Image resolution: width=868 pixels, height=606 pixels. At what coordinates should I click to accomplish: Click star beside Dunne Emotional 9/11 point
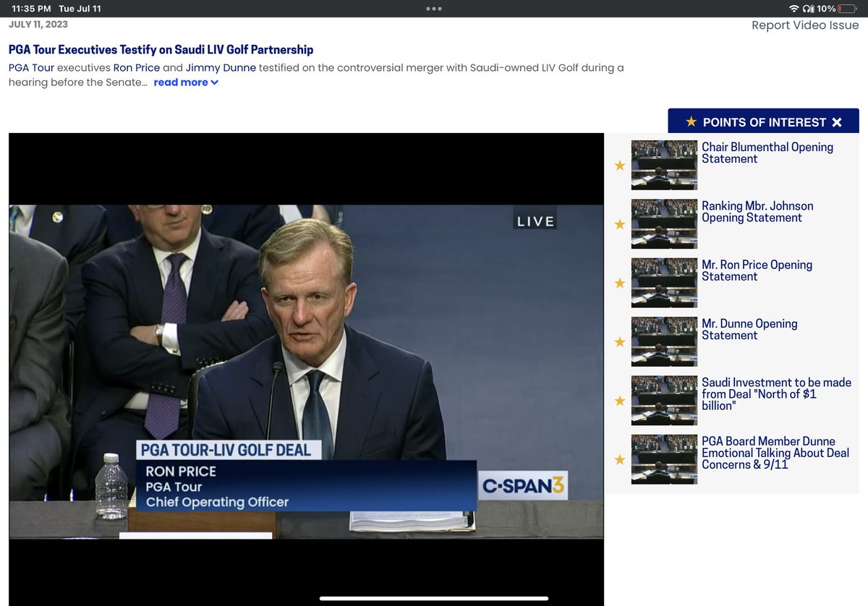[x=619, y=459]
